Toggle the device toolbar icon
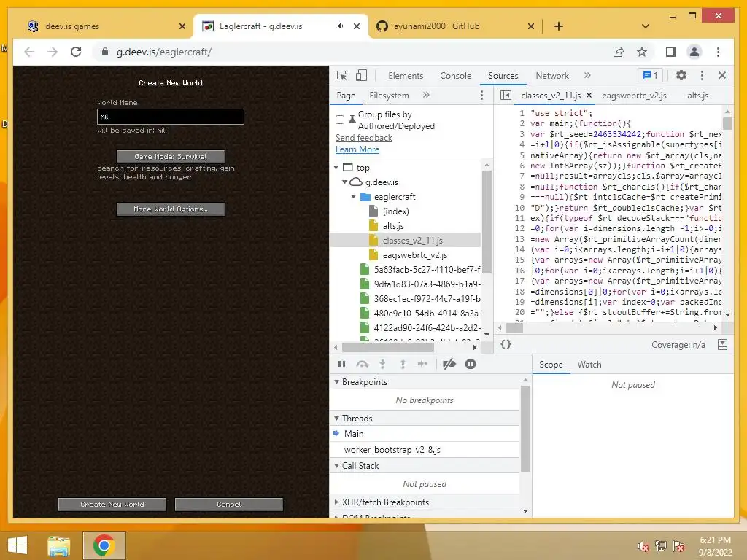 pyautogui.click(x=361, y=75)
